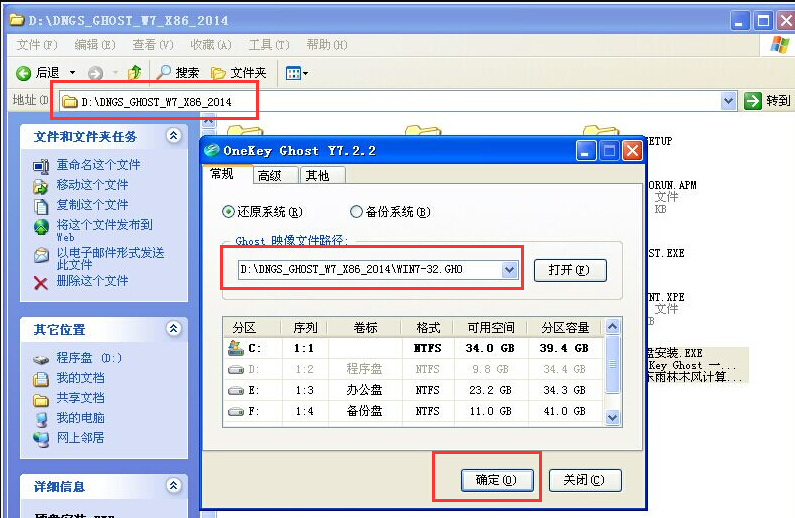This screenshot has height=518, width=795.
Task: Click the email envelope task icon
Action: tap(41, 254)
